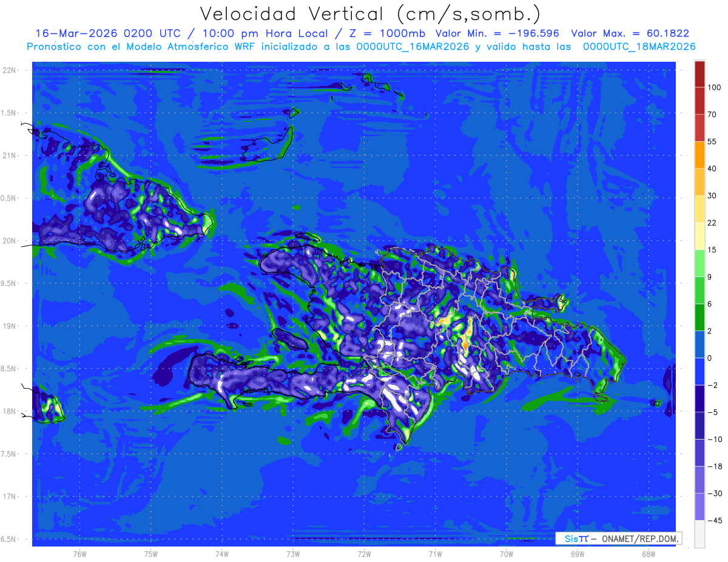Click the title "Velocidad Vertical (cm/s,somb.)"
The height and width of the screenshot is (562, 728).
coord(370,14)
